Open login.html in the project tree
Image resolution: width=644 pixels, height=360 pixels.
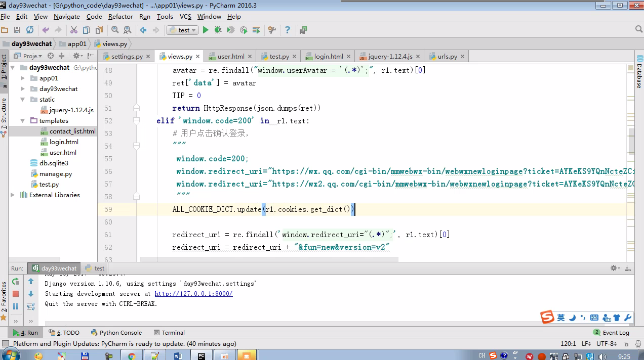coord(64,142)
